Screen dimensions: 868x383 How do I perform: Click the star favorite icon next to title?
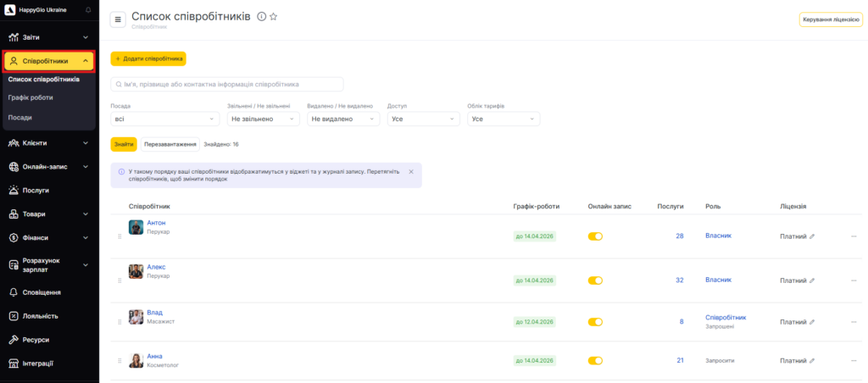pyautogui.click(x=273, y=17)
